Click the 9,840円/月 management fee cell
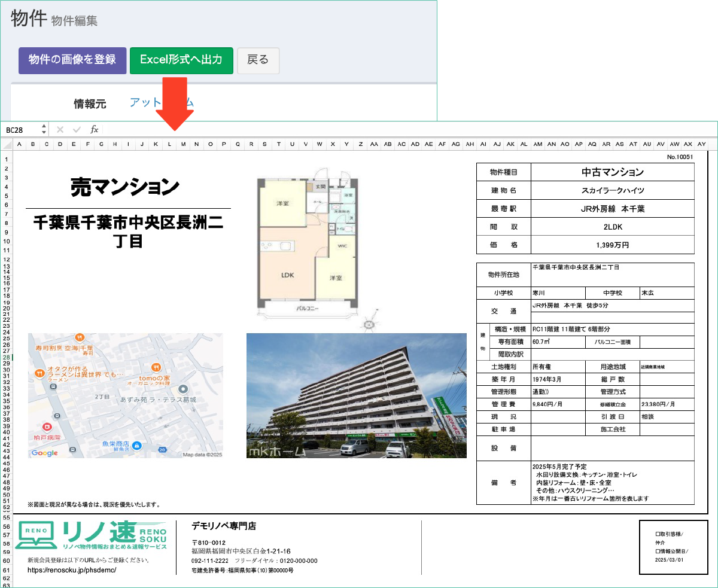Image resolution: width=718 pixels, height=588 pixels. [558, 404]
